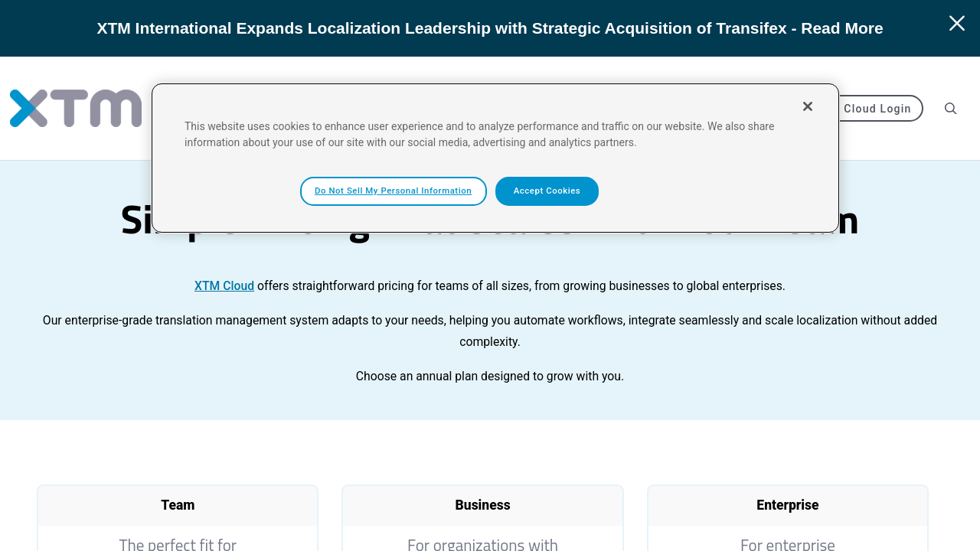Choose Do Not Sell My Personal Information
The image size is (980, 551).
[x=393, y=191]
